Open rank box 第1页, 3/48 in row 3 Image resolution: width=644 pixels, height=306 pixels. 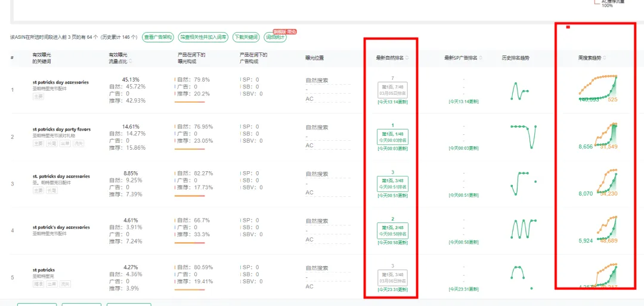point(392,184)
